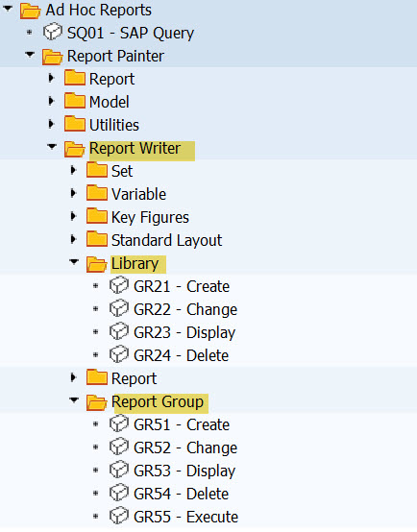417x532 pixels.
Task: Click the cube icon beside GR51 - Create
Action: tap(119, 423)
